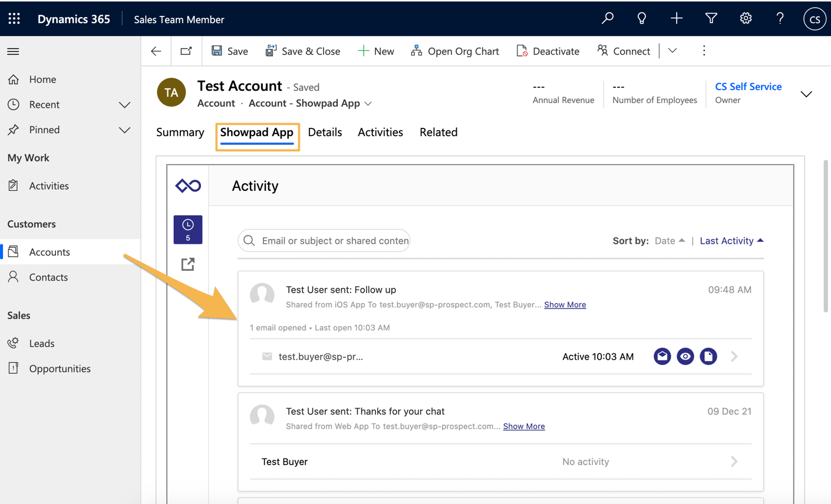Click the Showpad activity clock icon
This screenshot has width=831, height=504.
point(188,229)
